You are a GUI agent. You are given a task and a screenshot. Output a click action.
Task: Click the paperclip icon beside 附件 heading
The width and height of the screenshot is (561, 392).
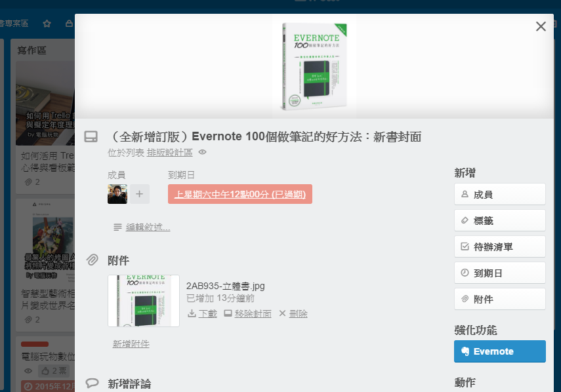93,260
